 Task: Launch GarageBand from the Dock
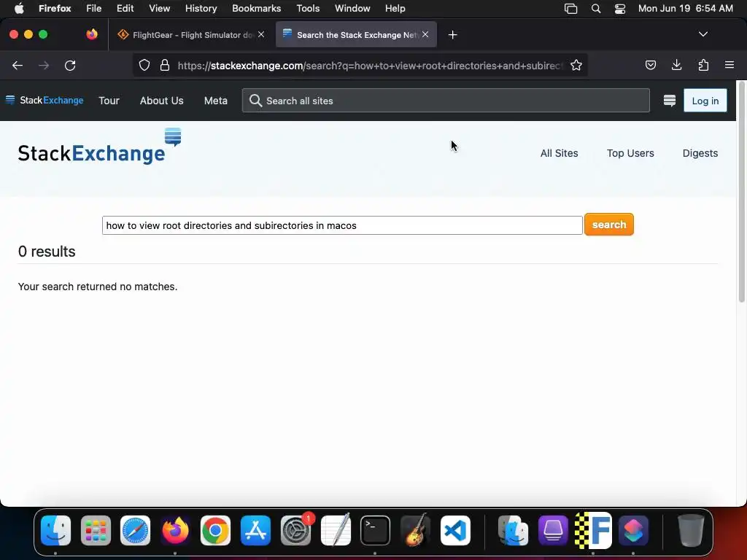click(415, 530)
